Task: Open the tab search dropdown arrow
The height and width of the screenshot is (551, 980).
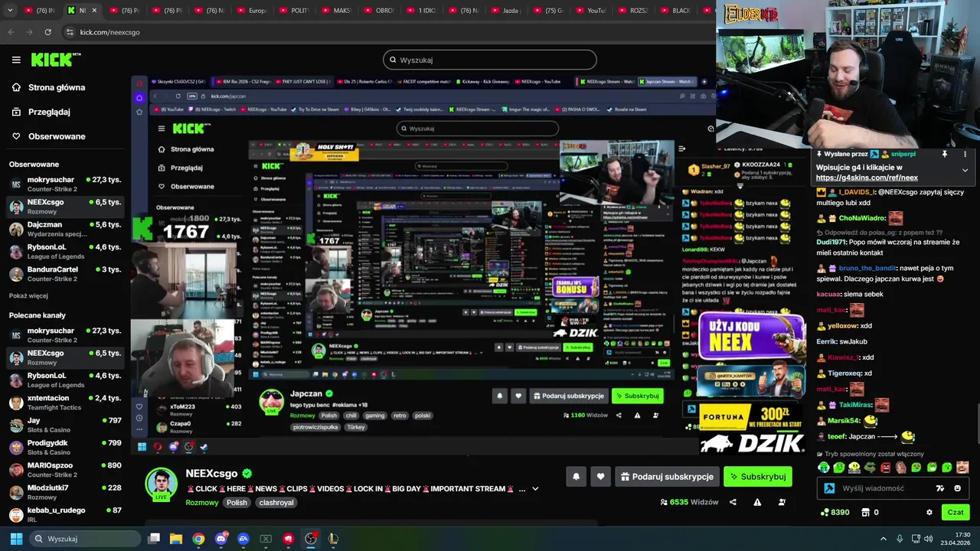Action: [11, 11]
